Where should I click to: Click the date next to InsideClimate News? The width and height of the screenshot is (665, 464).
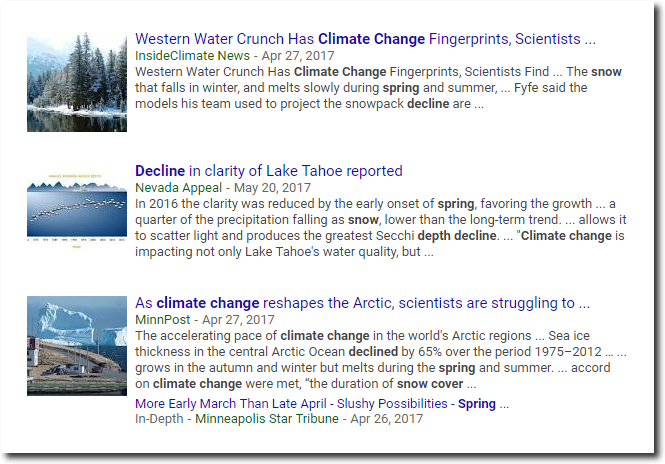[x=298, y=56]
